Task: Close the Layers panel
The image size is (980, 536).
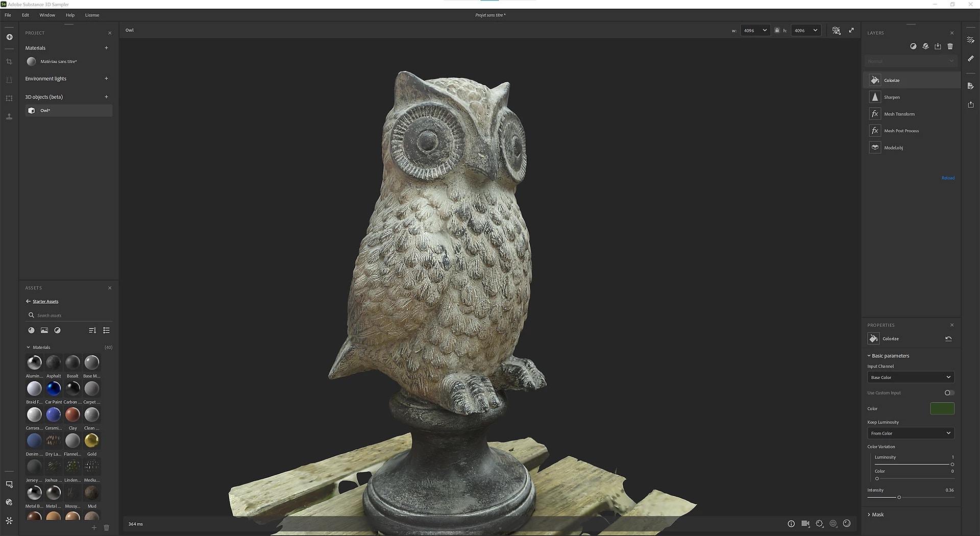Action: pyautogui.click(x=952, y=33)
